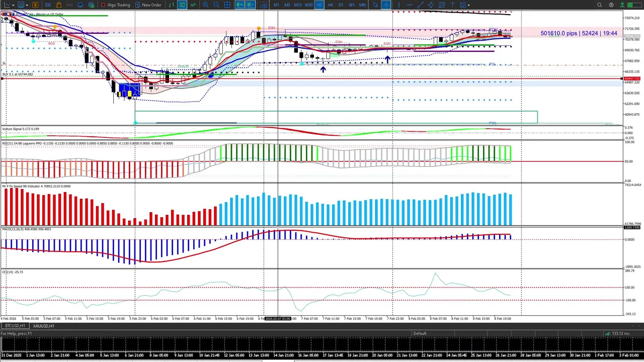Add a text label tool
644x362 pixels.
click(452, 5)
